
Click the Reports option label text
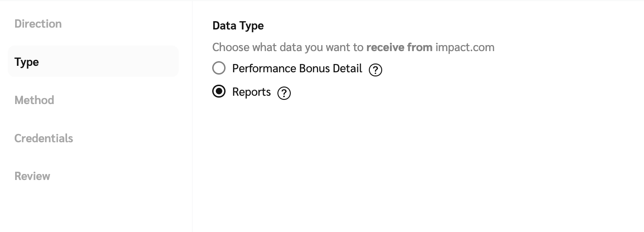tap(251, 92)
